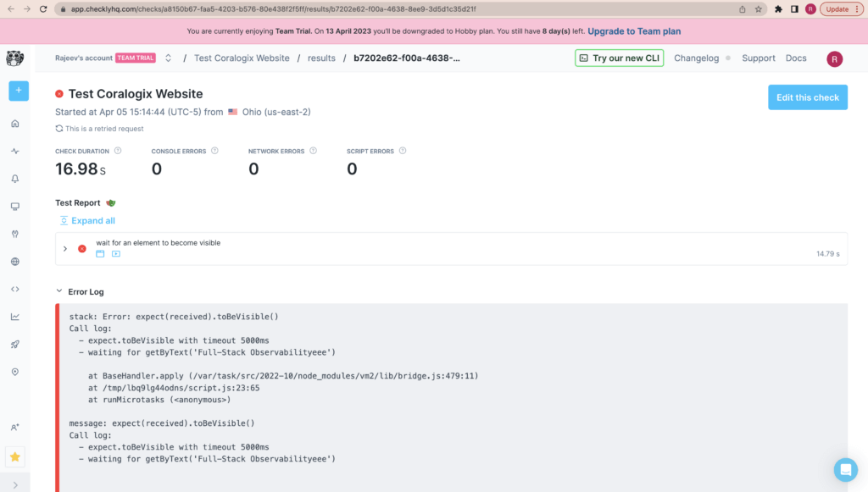868x492 pixels.
Task: Click the red failed status icon on step
Action: 82,249
